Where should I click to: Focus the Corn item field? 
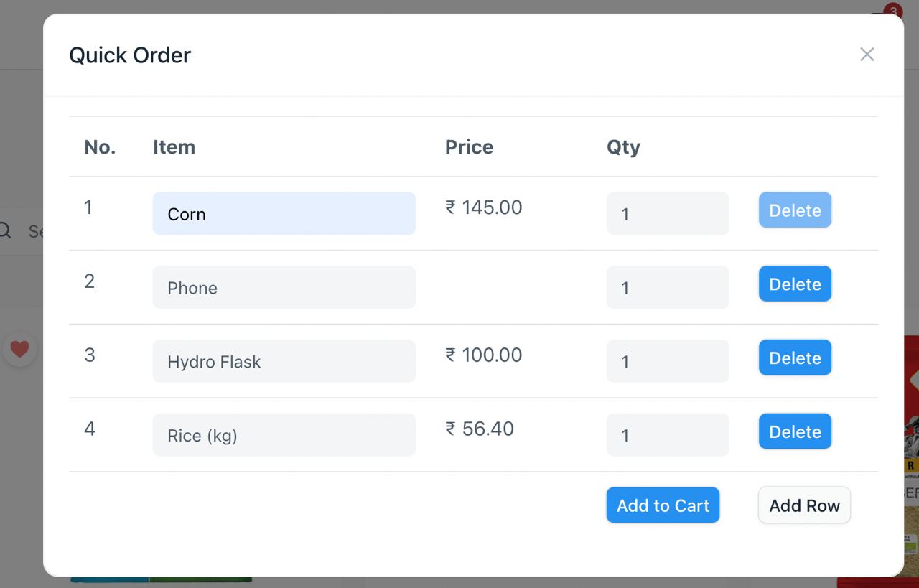[284, 213]
